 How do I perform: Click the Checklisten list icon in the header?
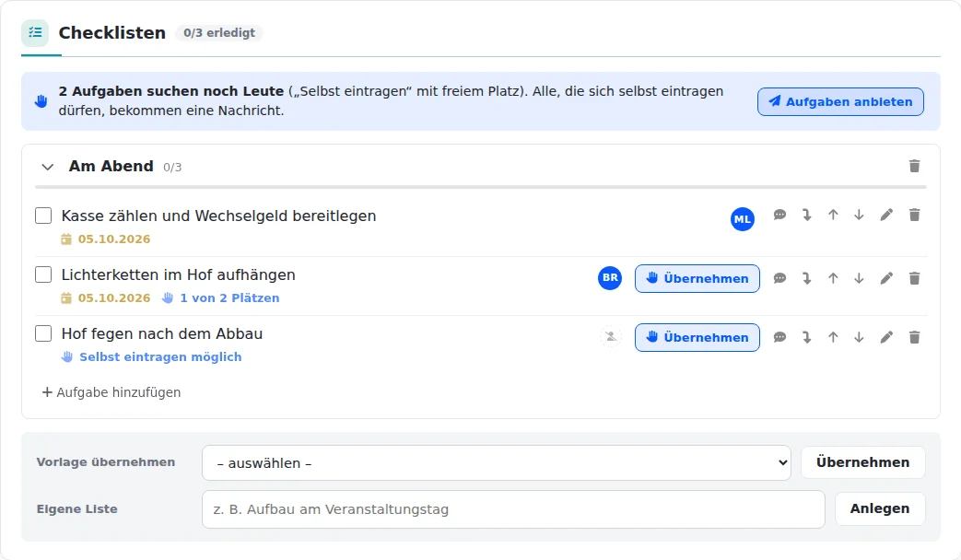(x=35, y=32)
